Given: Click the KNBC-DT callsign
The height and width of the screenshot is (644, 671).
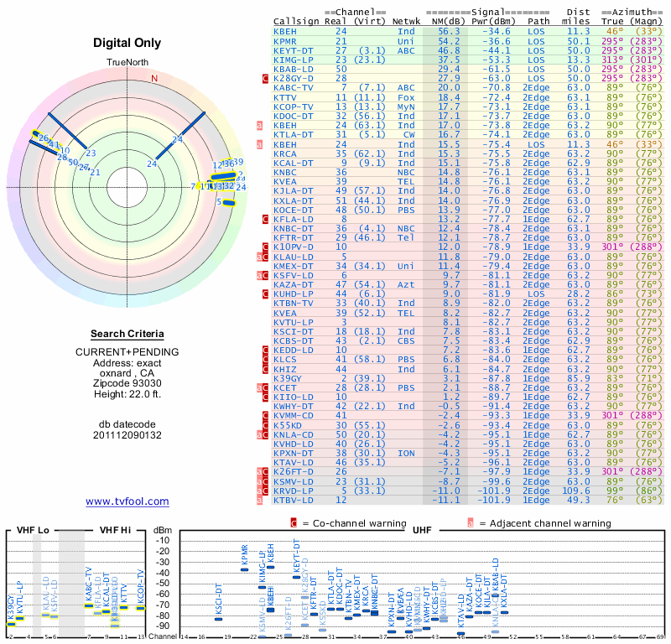Looking at the screenshot, I should (294, 228).
